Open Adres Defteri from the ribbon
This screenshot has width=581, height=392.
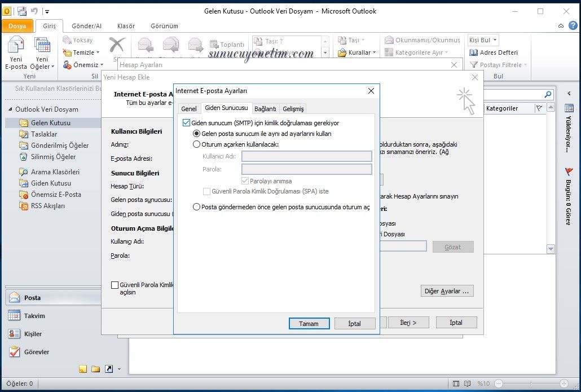(493, 52)
